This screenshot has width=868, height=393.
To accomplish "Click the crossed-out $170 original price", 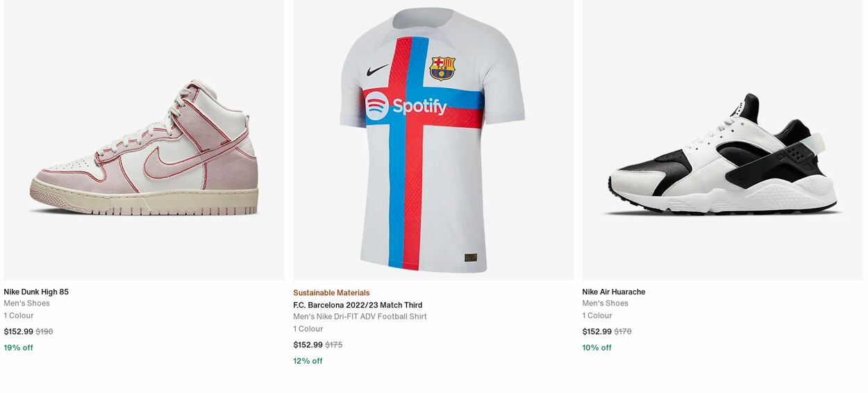I will click(x=623, y=332).
